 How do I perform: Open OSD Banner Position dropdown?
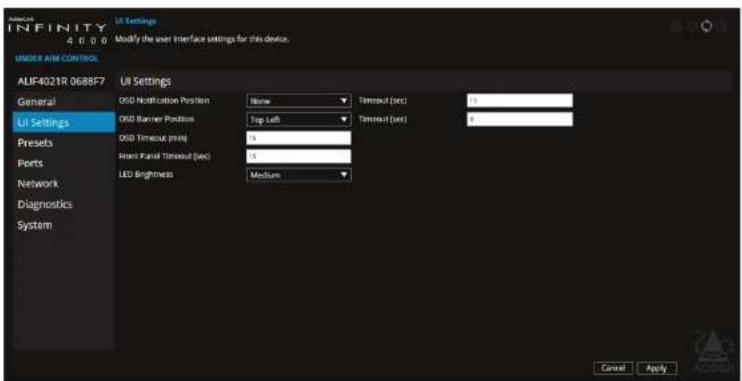pos(299,119)
